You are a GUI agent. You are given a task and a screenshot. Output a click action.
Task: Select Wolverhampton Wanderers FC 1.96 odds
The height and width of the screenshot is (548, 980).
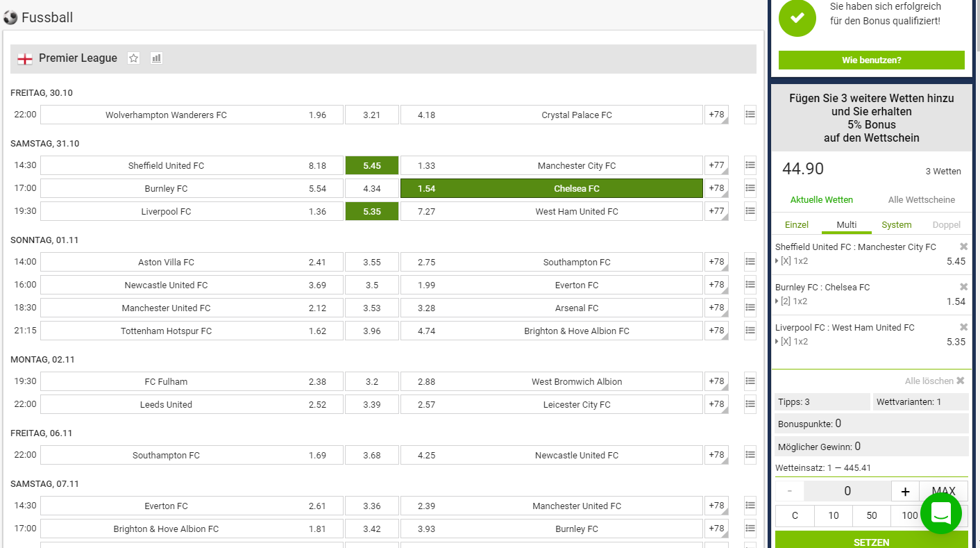click(192, 115)
